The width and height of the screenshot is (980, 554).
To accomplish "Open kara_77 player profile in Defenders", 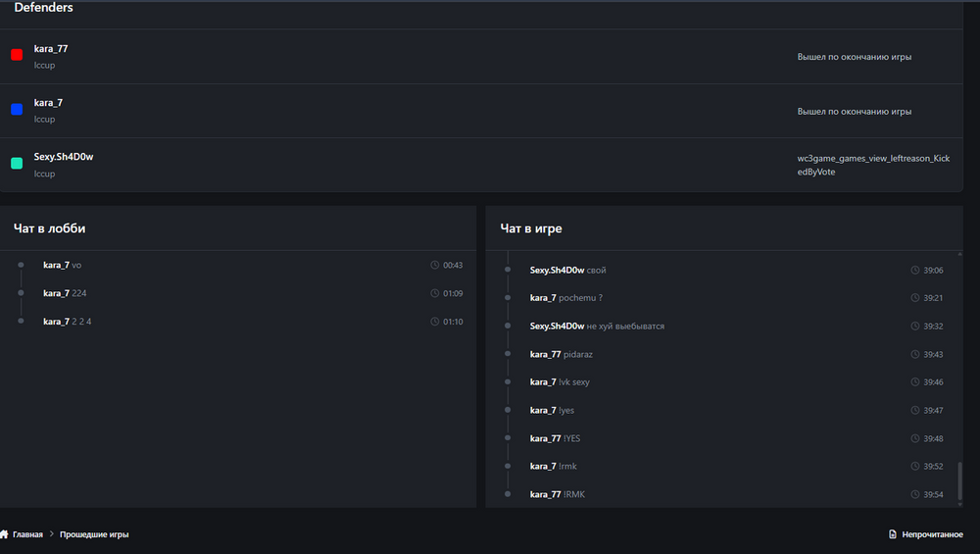I will tap(51, 49).
